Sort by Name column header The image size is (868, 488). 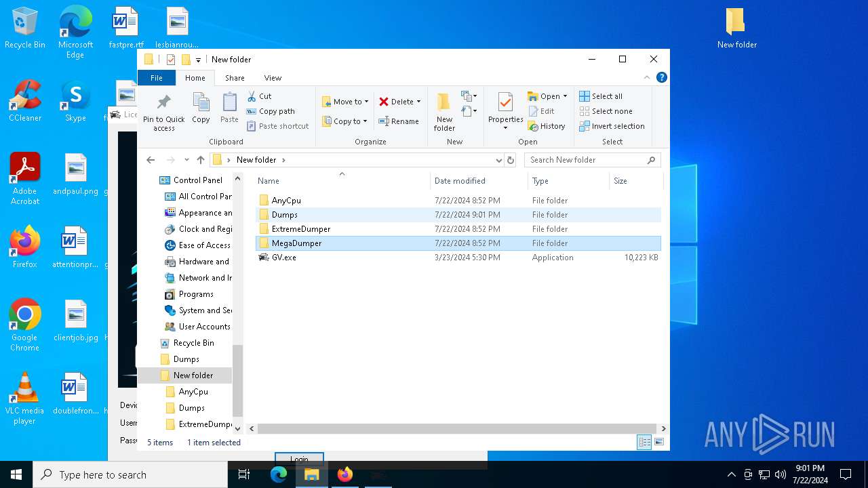point(341,181)
